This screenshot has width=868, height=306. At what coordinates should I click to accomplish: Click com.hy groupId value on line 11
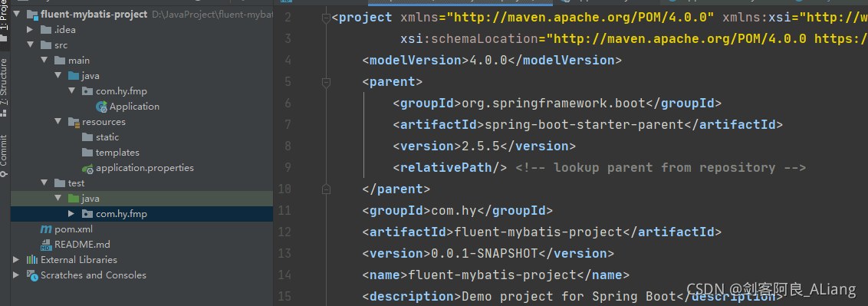(x=454, y=211)
